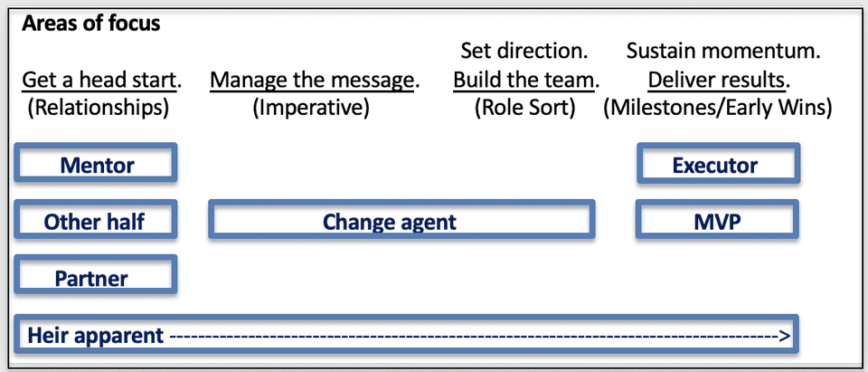Select the (Role Sort) subtitle
This screenshot has height=372, width=868.
pos(524,109)
